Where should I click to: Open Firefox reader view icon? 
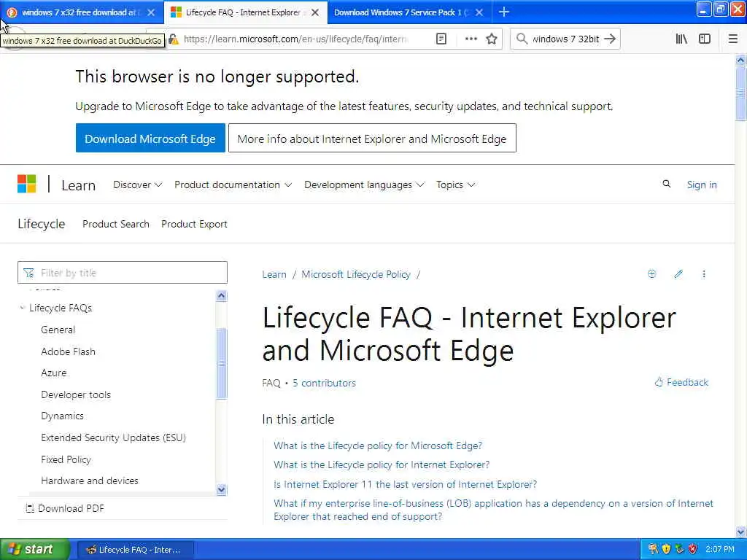(x=441, y=39)
